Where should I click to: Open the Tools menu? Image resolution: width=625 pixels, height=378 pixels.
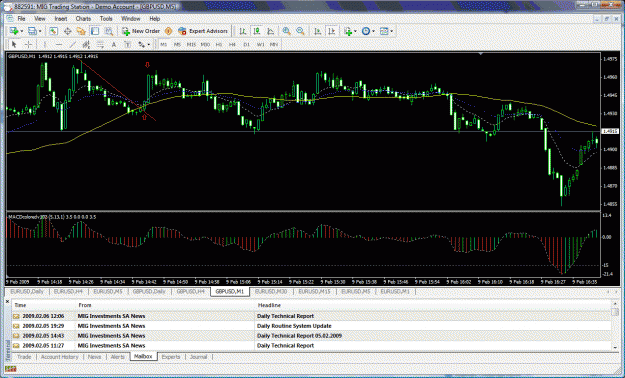click(x=106, y=19)
